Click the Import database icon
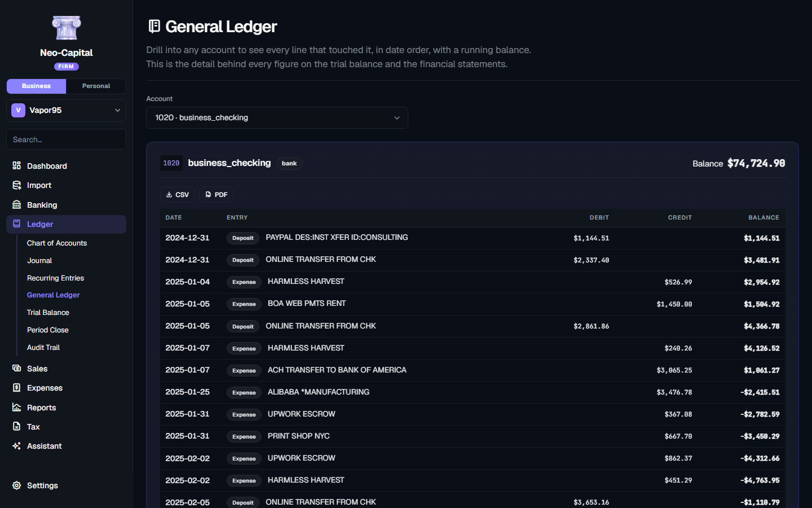Viewport: 812px width, 508px height. click(x=17, y=185)
